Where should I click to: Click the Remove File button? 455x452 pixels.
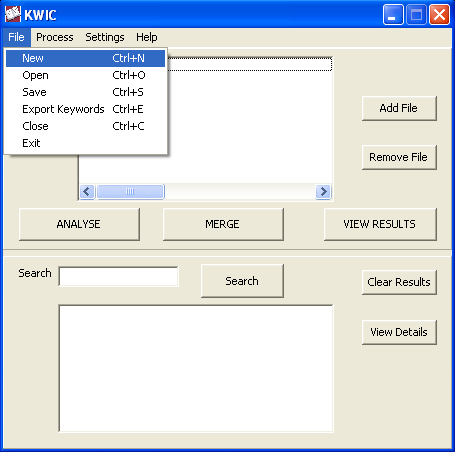pyautogui.click(x=399, y=157)
